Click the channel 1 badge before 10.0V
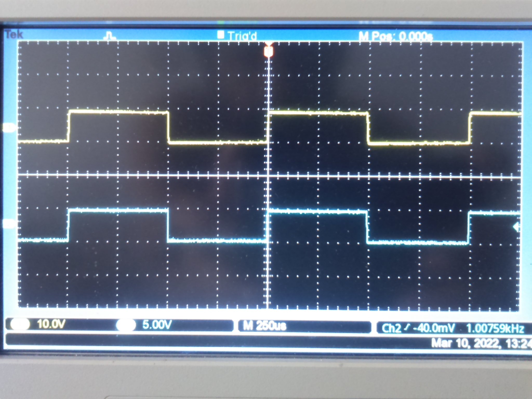This screenshot has width=532, height=399. 20,324
